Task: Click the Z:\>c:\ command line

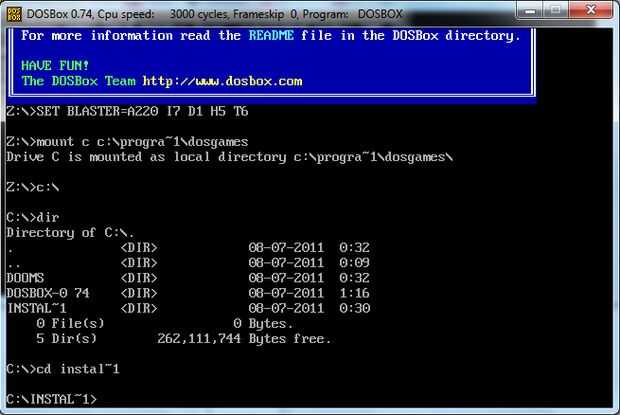Action: coord(33,187)
